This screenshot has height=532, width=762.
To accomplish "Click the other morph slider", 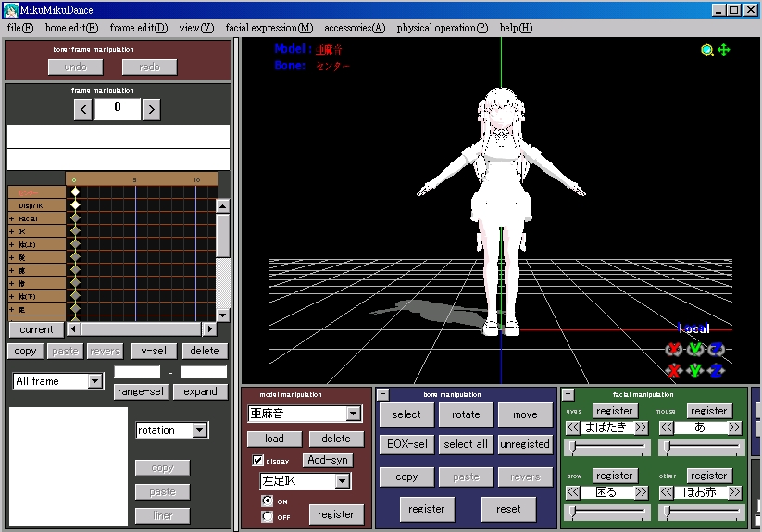I will tap(701, 512).
